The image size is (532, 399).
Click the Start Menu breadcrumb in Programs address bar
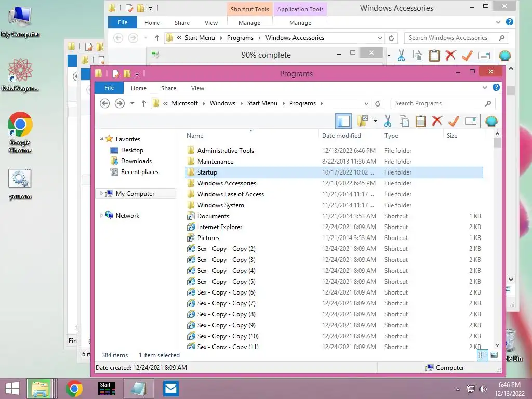(262, 103)
